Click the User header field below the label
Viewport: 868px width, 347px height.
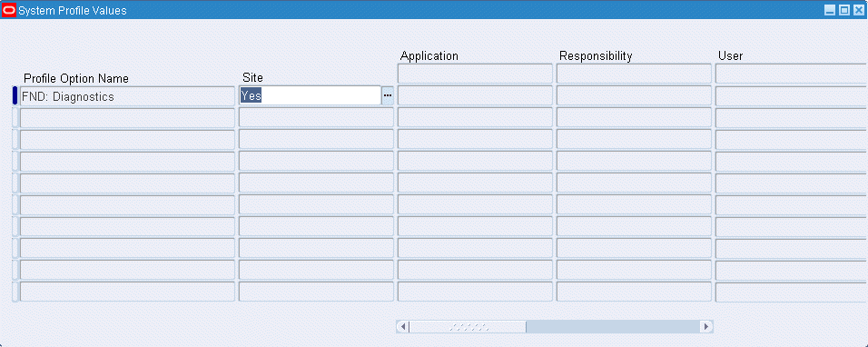click(x=791, y=74)
